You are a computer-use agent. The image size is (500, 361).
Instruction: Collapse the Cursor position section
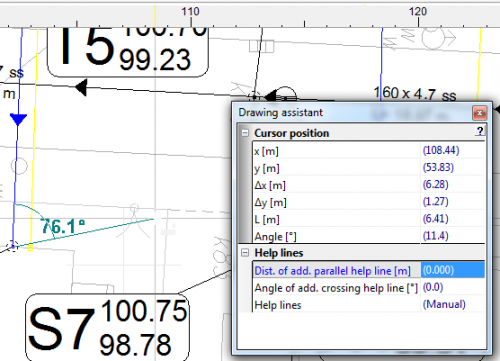(x=245, y=133)
